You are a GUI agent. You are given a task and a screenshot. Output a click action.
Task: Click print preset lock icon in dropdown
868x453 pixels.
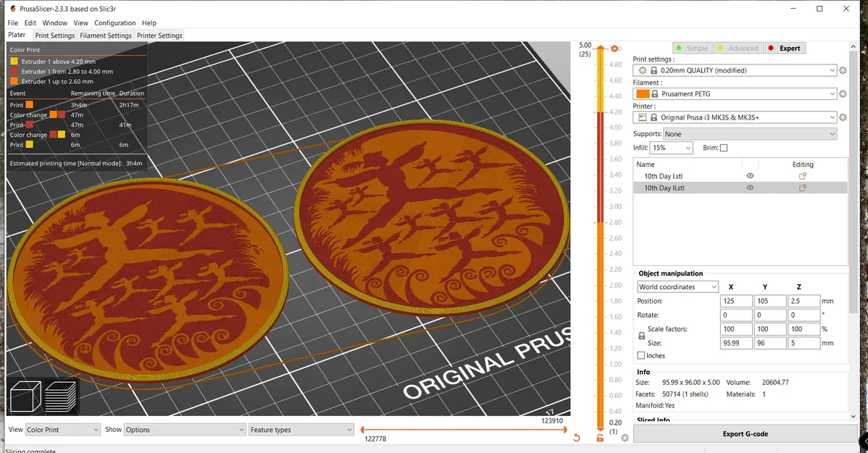coord(654,70)
